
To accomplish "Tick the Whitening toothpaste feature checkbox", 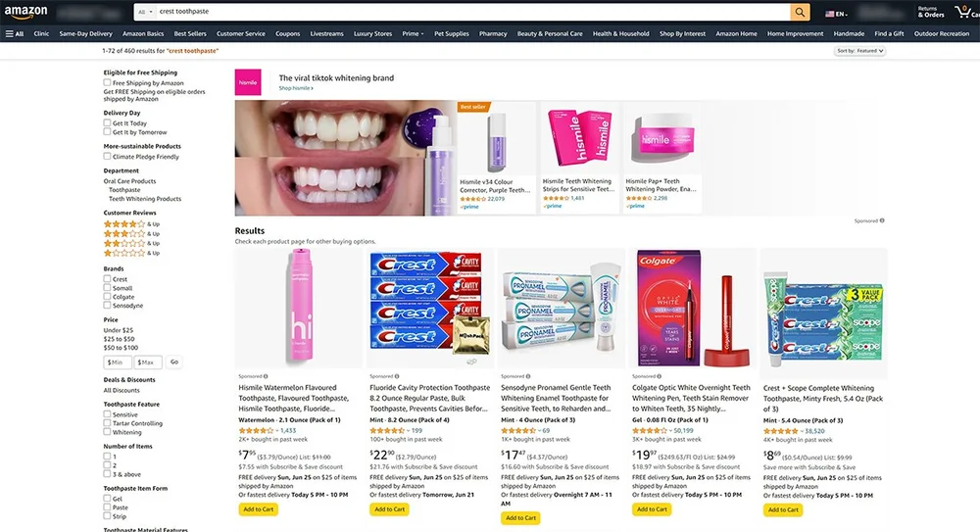I will pos(107,432).
